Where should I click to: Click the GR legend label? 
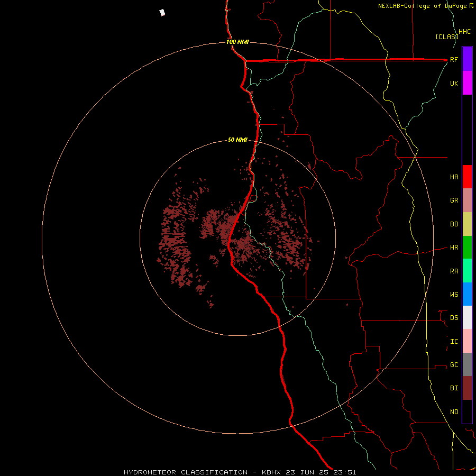pyautogui.click(x=454, y=200)
